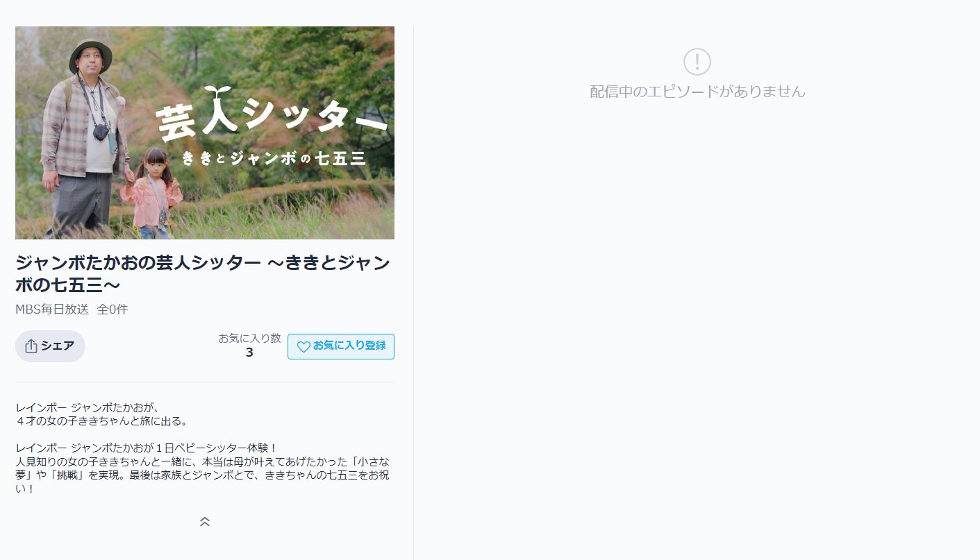Click the favorites count number 3
980x560 pixels.
click(x=249, y=353)
